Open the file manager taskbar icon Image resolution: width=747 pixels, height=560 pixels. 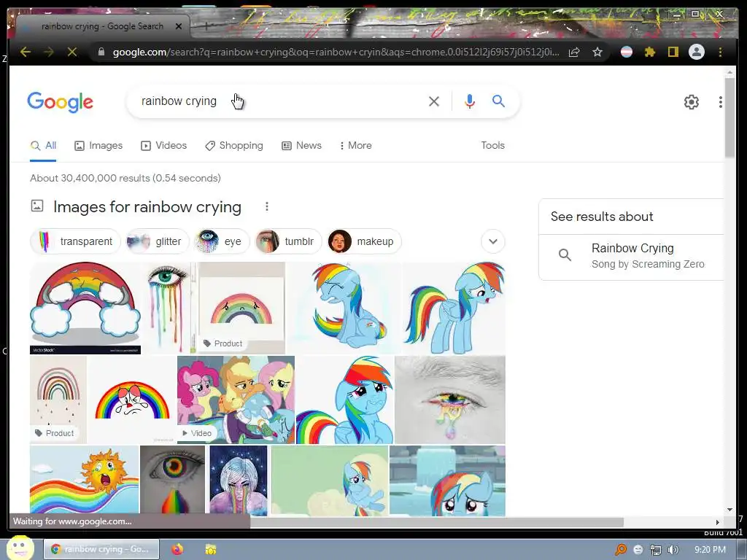point(211,549)
